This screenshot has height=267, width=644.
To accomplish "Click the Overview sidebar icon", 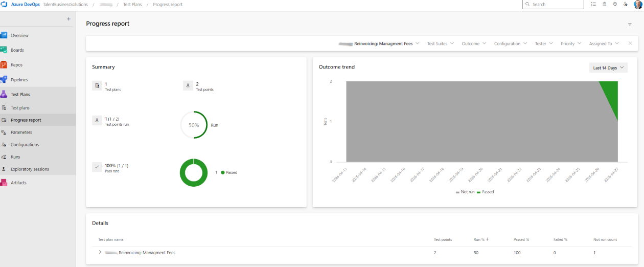I will tap(4, 35).
